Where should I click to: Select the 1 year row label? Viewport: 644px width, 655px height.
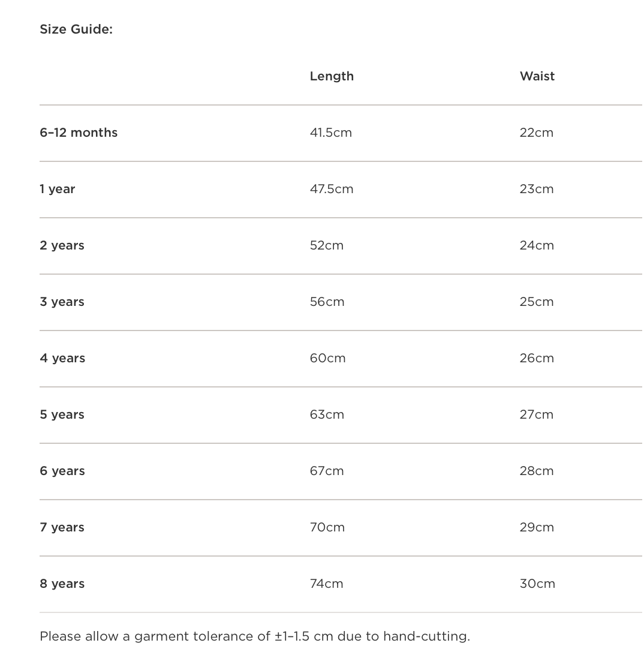tap(58, 189)
